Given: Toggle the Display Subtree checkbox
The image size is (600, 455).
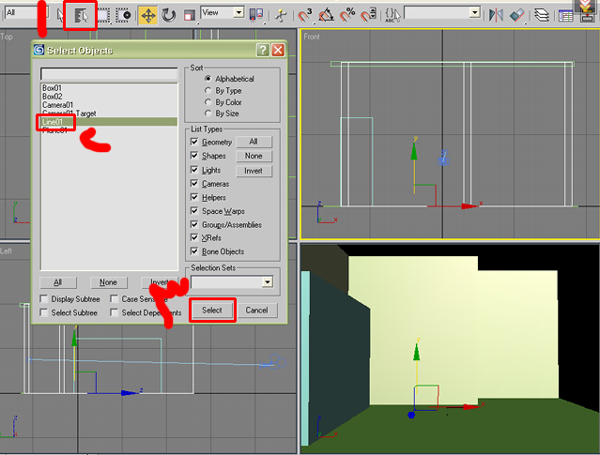Looking at the screenshot, I should click(45, 299).
